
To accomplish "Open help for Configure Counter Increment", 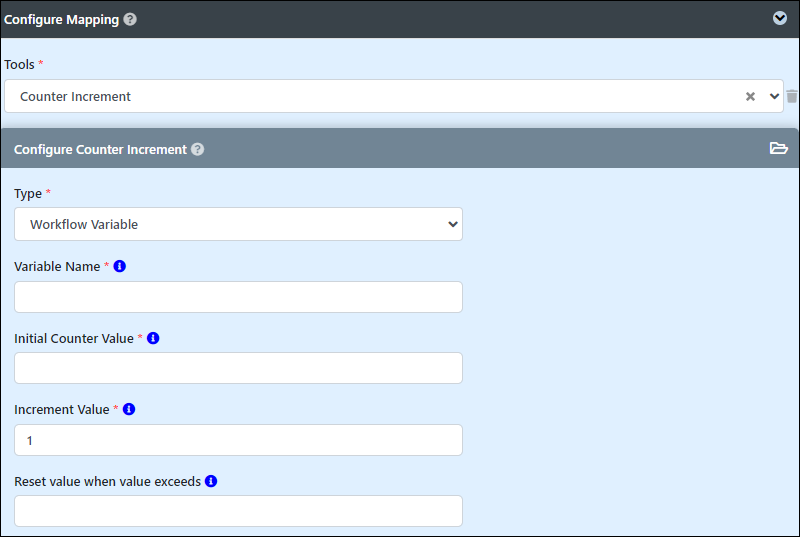I will pyautogui.click(x=197, y=149).
